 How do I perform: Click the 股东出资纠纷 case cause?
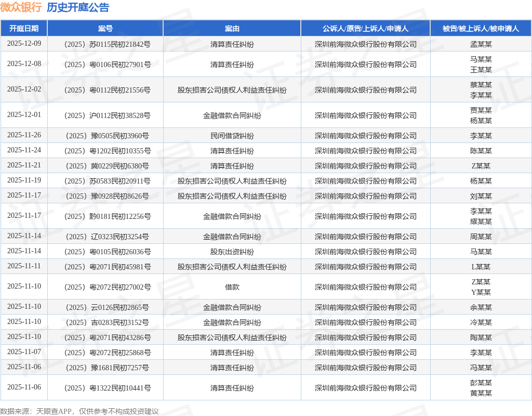232,252
